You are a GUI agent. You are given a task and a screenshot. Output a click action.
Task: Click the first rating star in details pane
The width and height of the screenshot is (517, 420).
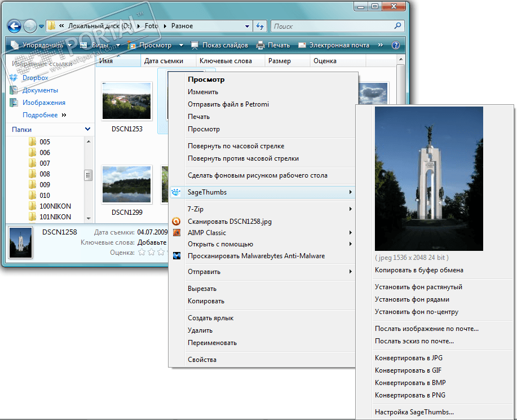[141, 253]
